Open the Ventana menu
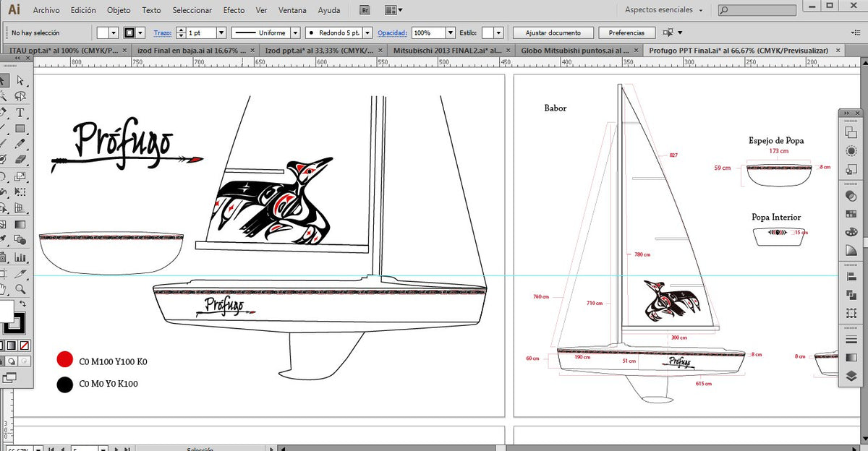The image size is (868, 451). 292,10
